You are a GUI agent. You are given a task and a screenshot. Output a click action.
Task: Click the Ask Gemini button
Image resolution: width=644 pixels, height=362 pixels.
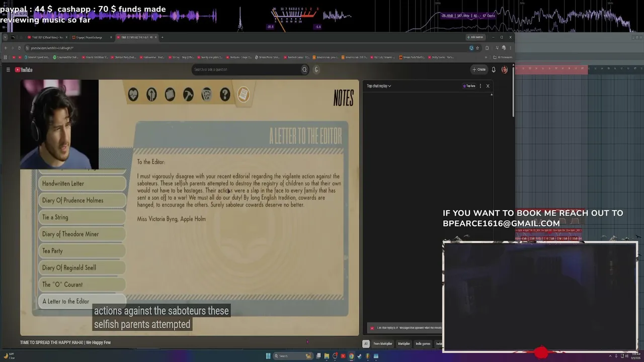tap(475, 37)
